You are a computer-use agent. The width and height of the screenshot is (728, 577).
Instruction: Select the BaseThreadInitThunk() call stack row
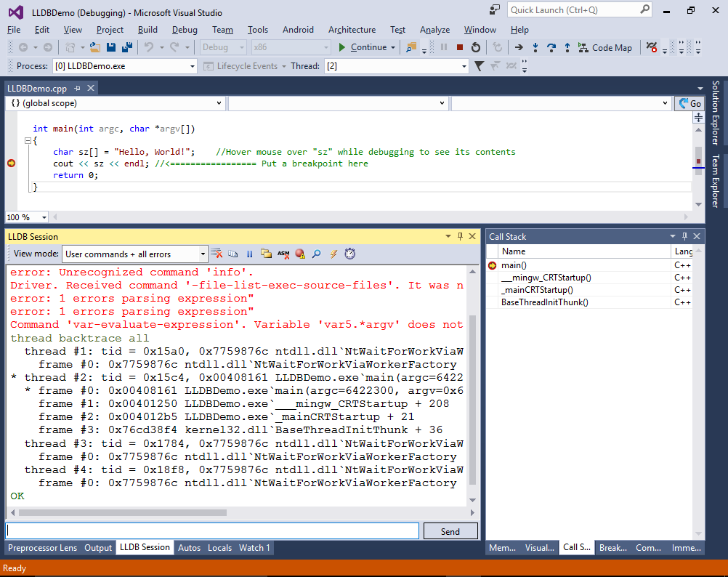click(x=589, y=302)
